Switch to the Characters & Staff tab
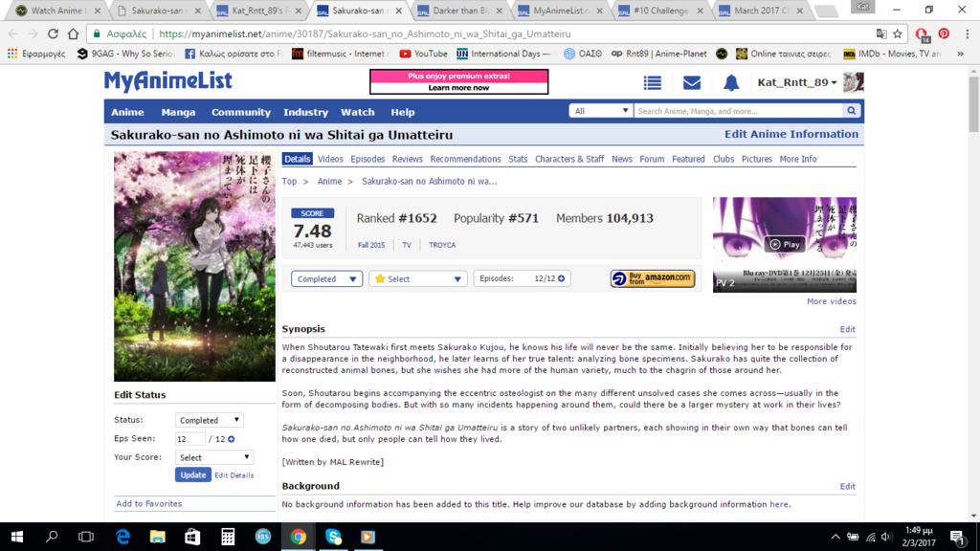The width and height of the screenshot is (980, 551). click(x=569, y=159)
